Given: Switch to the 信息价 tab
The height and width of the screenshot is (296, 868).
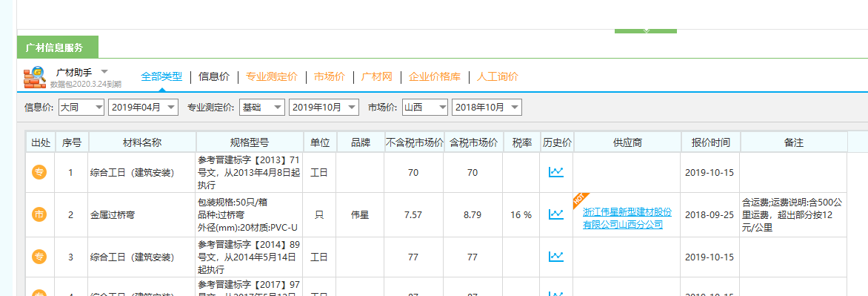Looking at the screenshot, I should point(214,77).
